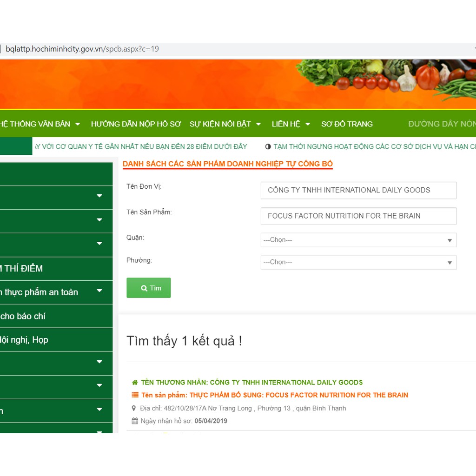The image size is (476, 476).
Task: Go to the SƠ ĐỒ TRANG page
Action: 347,124
